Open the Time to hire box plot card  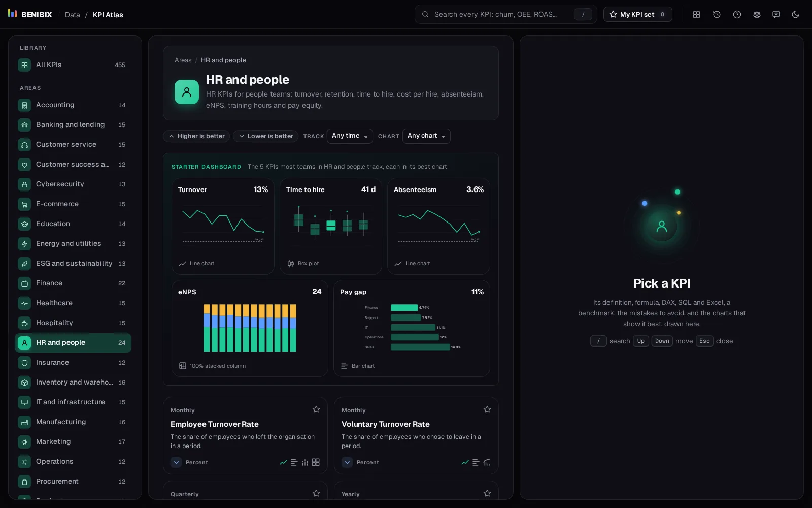point(331,226)
